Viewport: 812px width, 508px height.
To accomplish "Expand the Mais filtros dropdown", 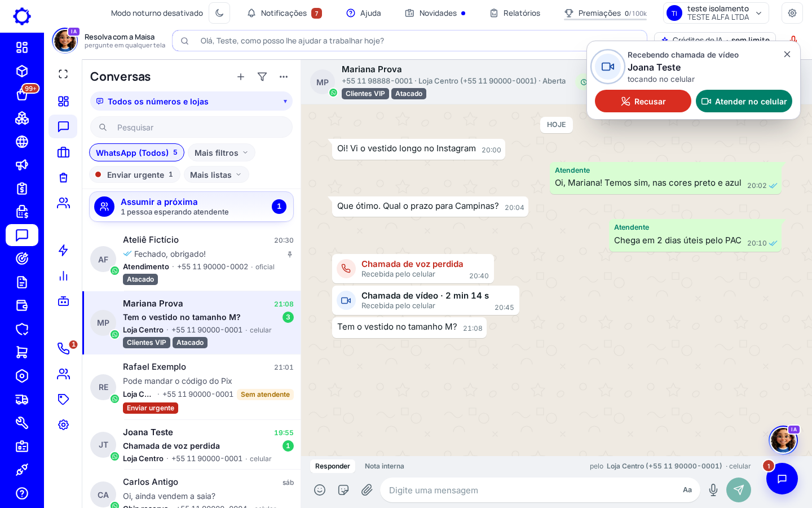I will (221, 152).
